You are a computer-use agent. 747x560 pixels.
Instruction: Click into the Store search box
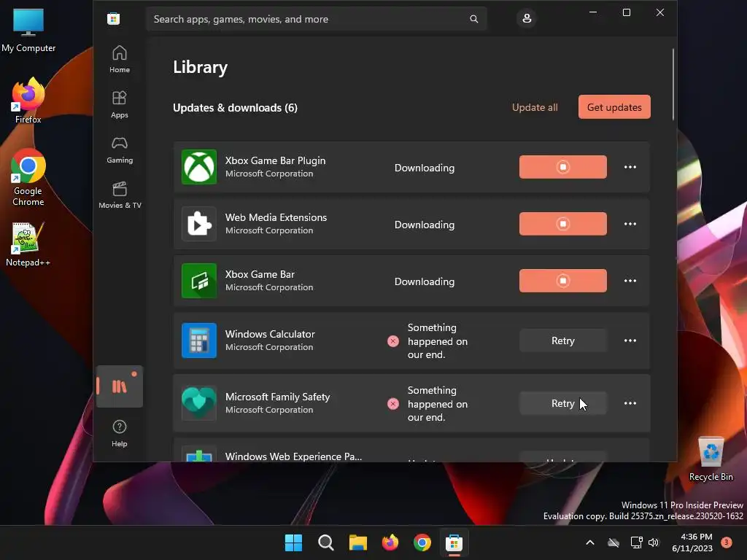coord(317,19)
